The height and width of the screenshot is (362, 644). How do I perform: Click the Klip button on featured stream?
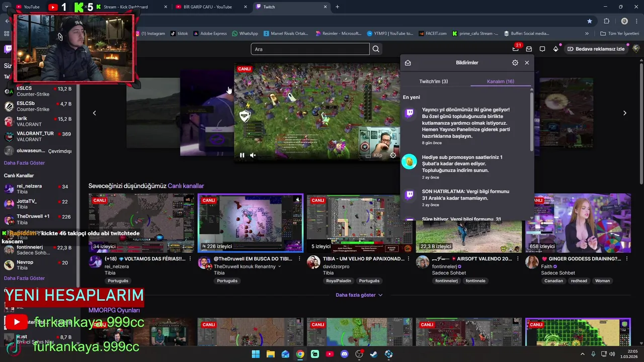coord(374,155)
